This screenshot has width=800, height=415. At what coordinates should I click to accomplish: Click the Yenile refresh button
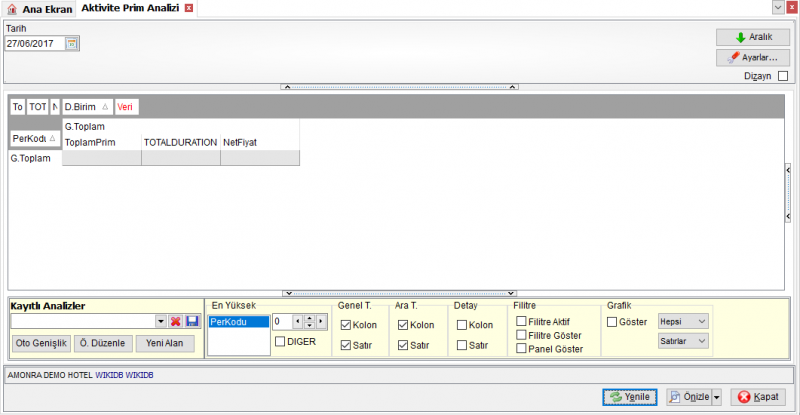[x=630, y=397]
